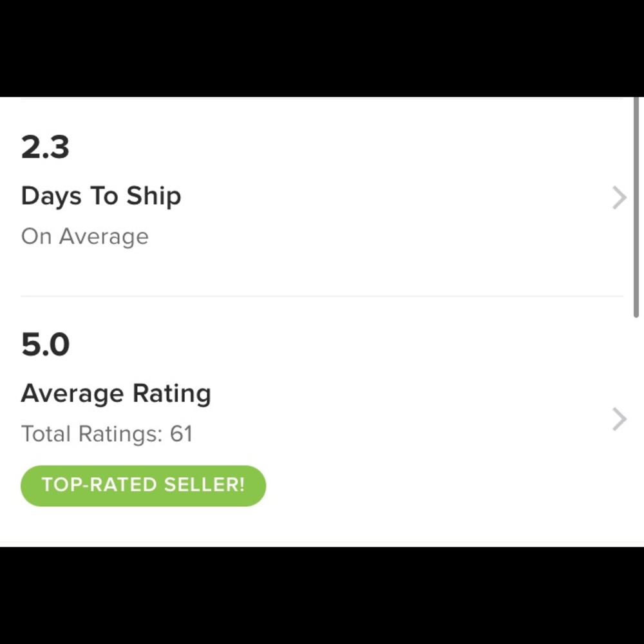Select the Days To Ship heading
This screenshot has width=644, height=644.
click(101, 196)
